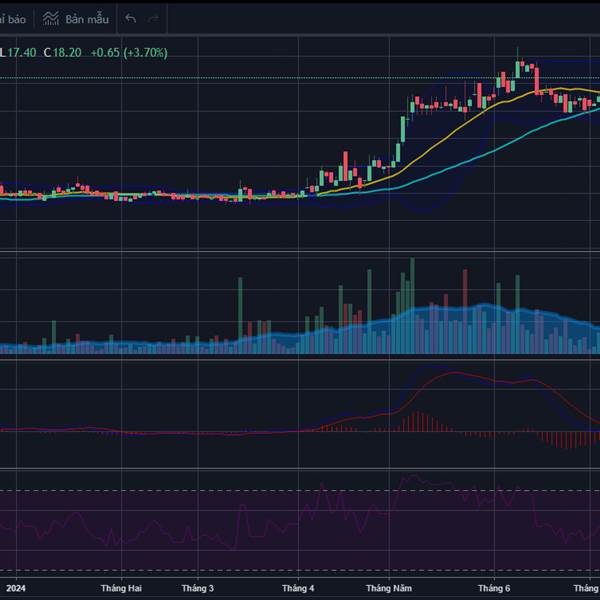
Task: Click the Undo arrow in the toolbar
Action: click(130, 19)
